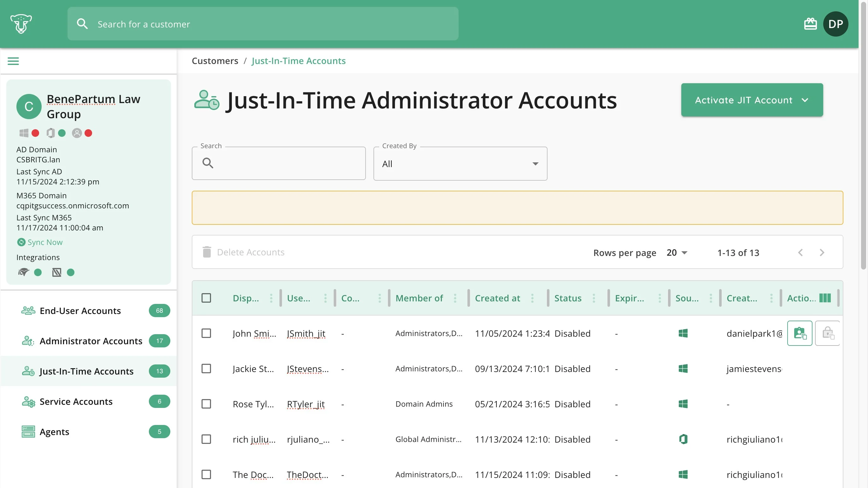The height and width of the screenshot is (488, 868).
Task: Expand the Activate JIT Account dropdown
Action: (752, 100)
